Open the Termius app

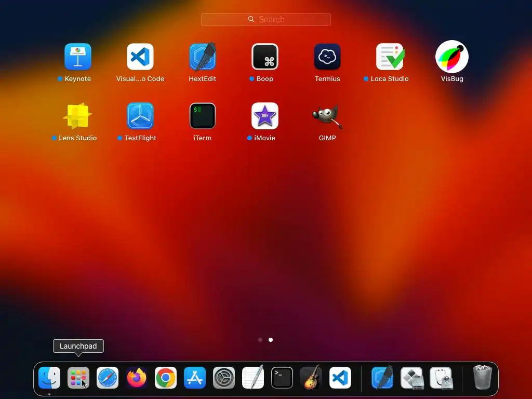click(327, 57)
